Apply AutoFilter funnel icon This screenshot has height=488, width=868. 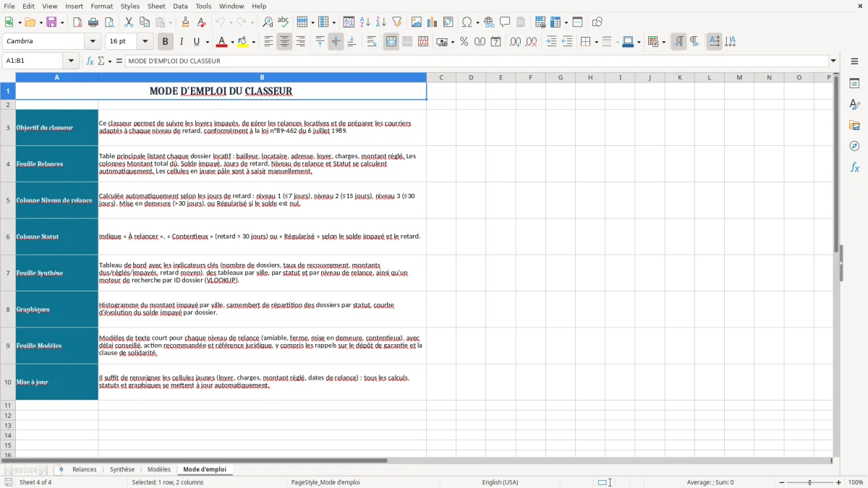397,22
